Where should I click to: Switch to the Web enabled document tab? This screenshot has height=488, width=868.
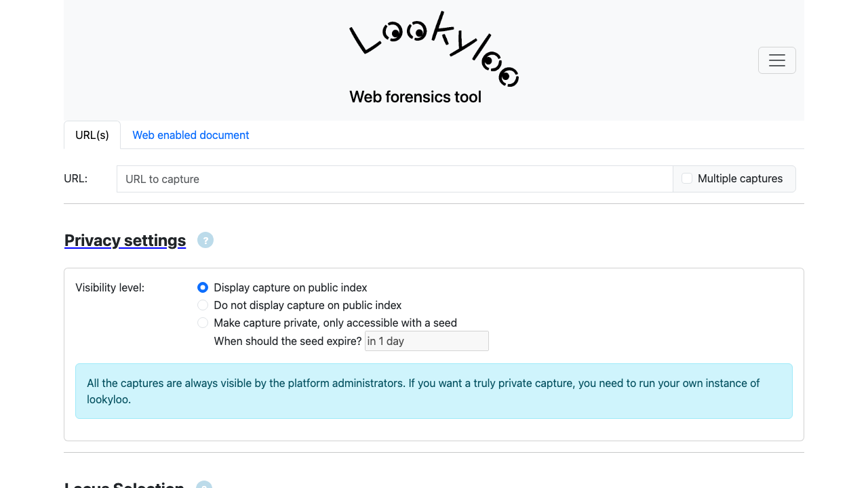pyautogui.click(x=191, y=135)
